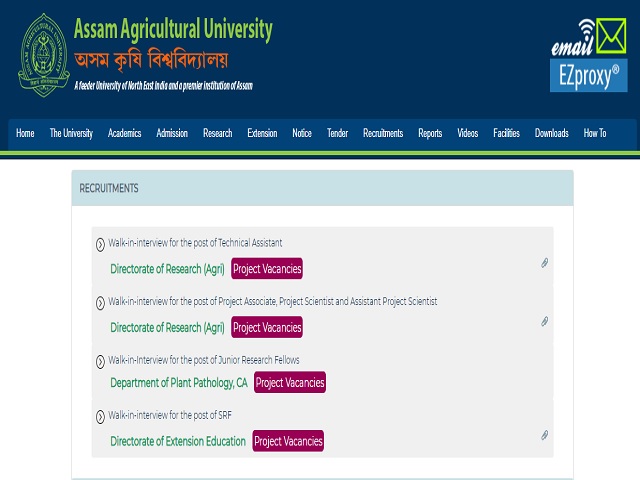Image resolution: width=640 pixels, height=480 pixels.
Task: Click Project Vacancies tag beside Extension Education
Action: click(x=288, y=441)
